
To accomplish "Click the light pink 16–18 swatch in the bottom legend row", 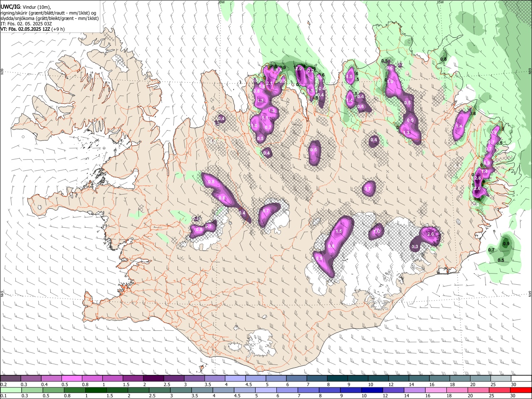I will click(436, 390).
